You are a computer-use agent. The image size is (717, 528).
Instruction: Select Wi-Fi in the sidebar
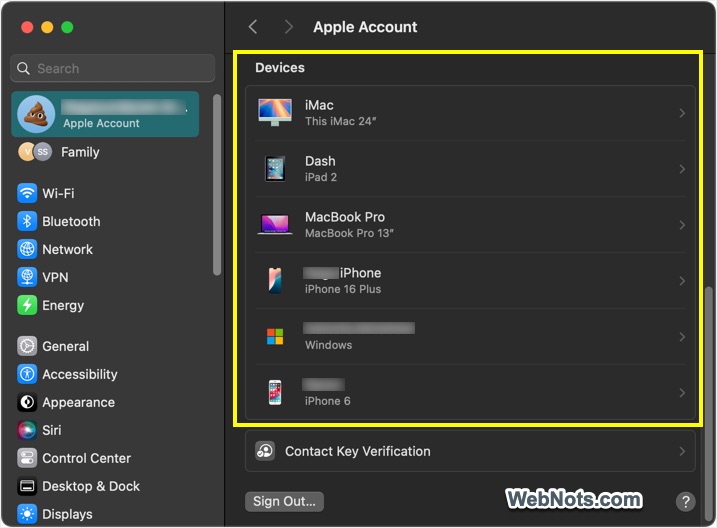[58, 193]
